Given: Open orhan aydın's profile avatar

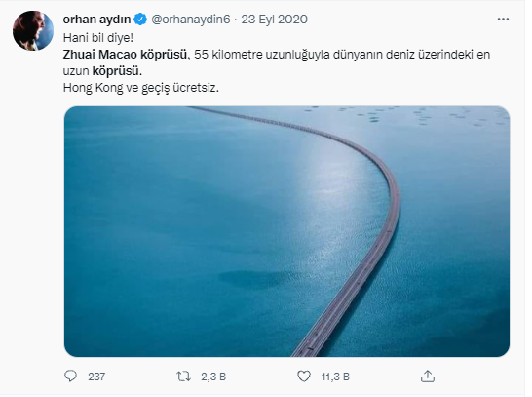Looking at the screenshot, I should point(33,30).
